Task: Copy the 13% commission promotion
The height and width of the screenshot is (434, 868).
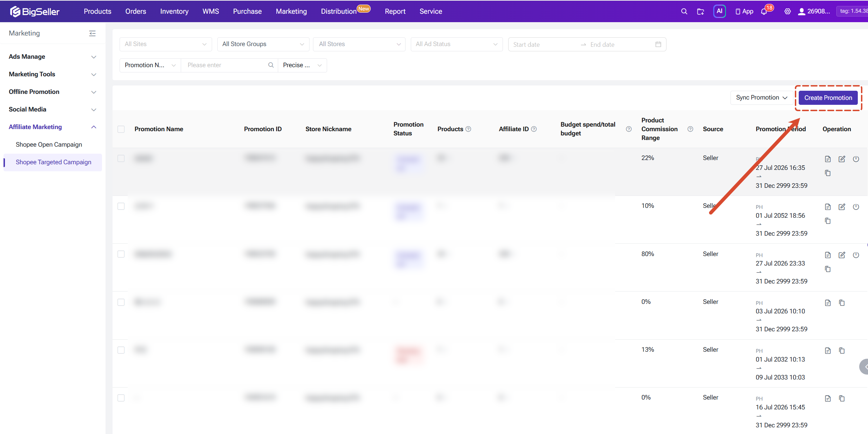Action: click(x=842, y=351)
